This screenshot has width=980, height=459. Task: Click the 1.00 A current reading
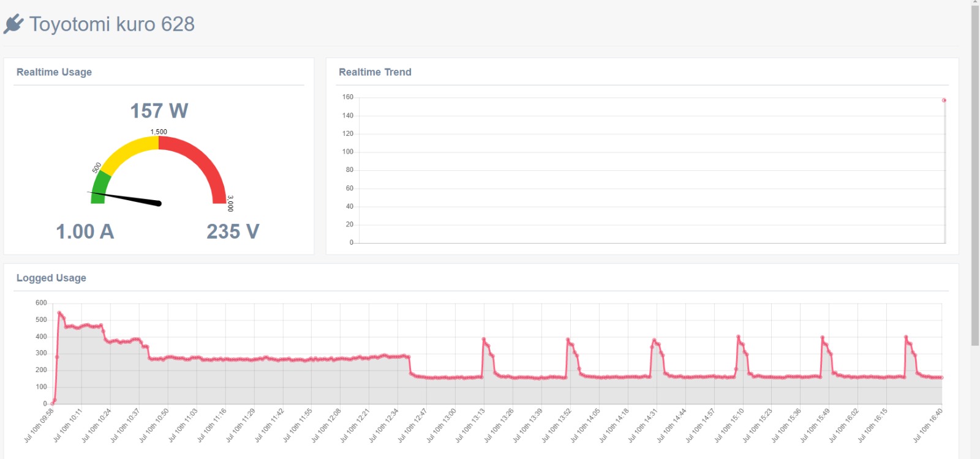coord(85,232)
